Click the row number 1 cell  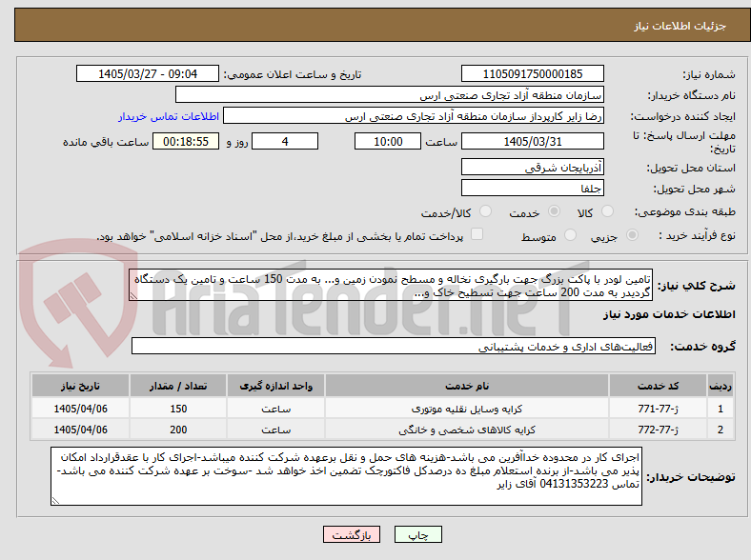(x=721, y=409)
